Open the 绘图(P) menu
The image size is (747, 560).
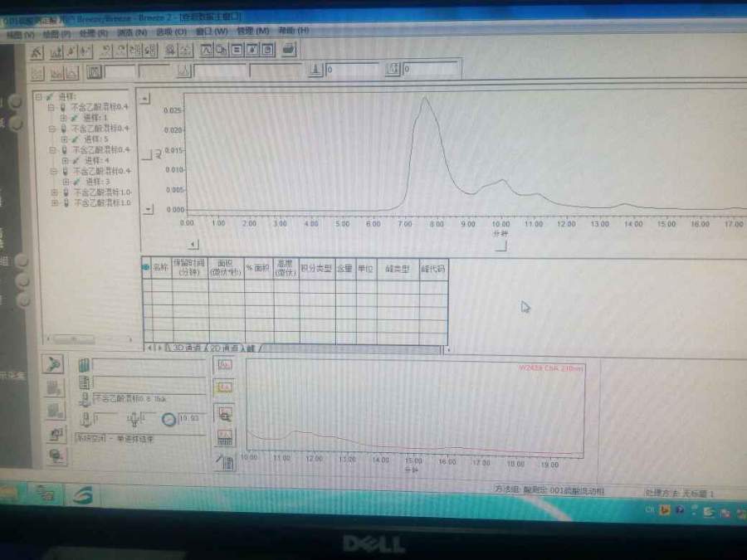coord(56,34)
